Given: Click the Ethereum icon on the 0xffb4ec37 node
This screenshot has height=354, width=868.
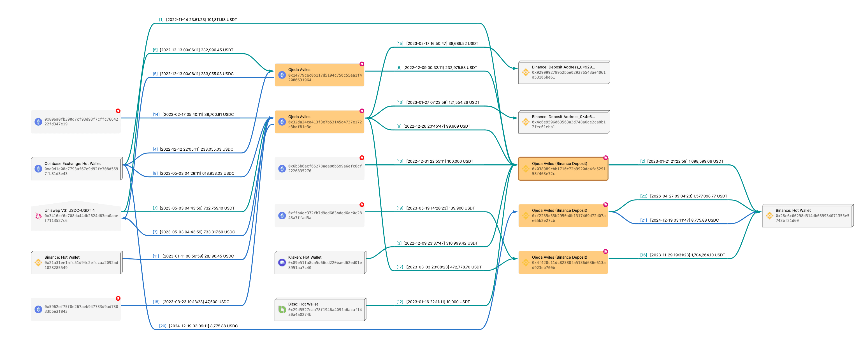Looking at the screenshot, I should point(282,216).
